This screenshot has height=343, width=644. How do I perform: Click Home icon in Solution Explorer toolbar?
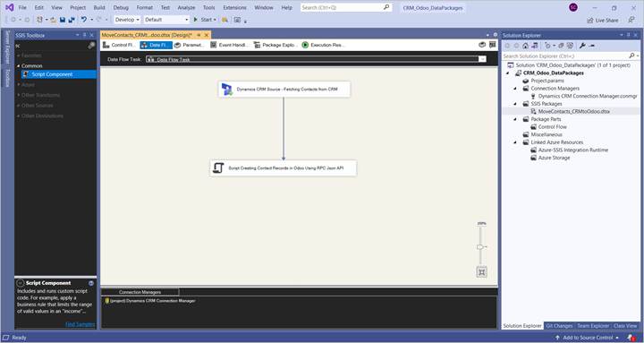click(525, 46)
